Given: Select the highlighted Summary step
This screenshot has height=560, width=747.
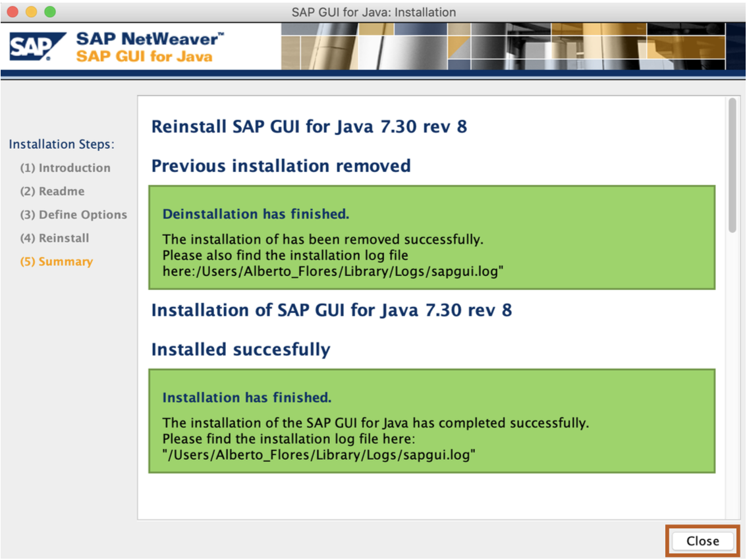Looking at the screenshot, I should point(57,262).
